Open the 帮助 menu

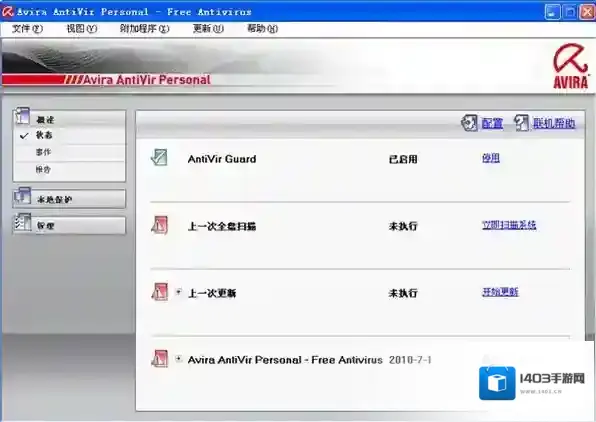(262, 29)
